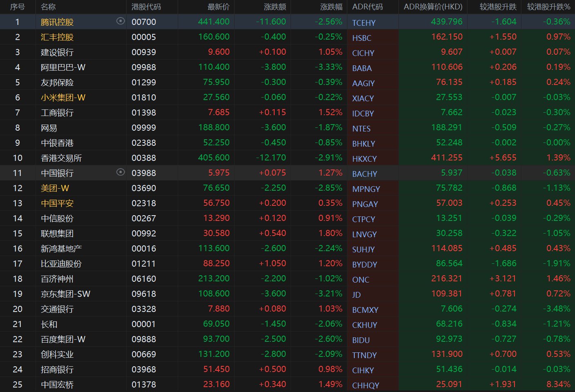575x392 pixels.
Task: Click the +5.655 ADR difference value
Action: 503,158
